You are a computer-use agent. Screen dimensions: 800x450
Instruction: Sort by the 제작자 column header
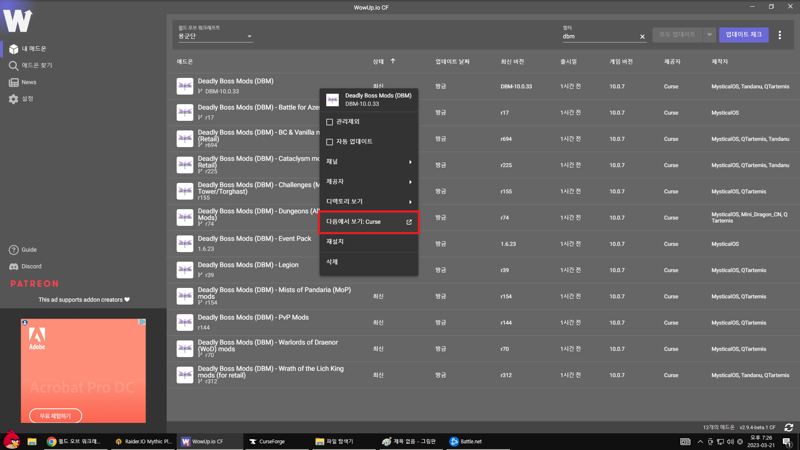pyautogui.click(x=719, y=62)
